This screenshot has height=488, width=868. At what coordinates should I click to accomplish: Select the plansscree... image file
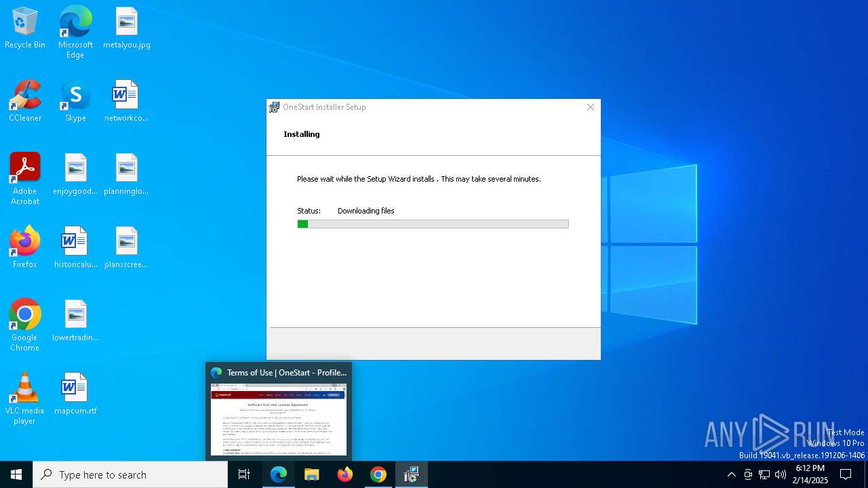pyautogui.click(x=127, y=247)
